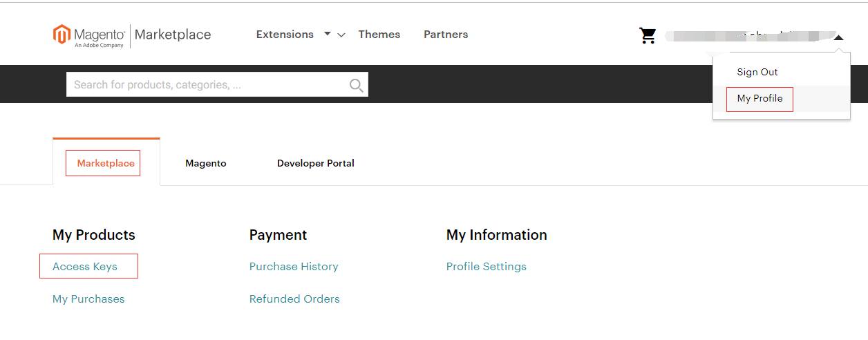Open the Access Keys link
The height and width of the screenshot is (340, 868).
85,267
